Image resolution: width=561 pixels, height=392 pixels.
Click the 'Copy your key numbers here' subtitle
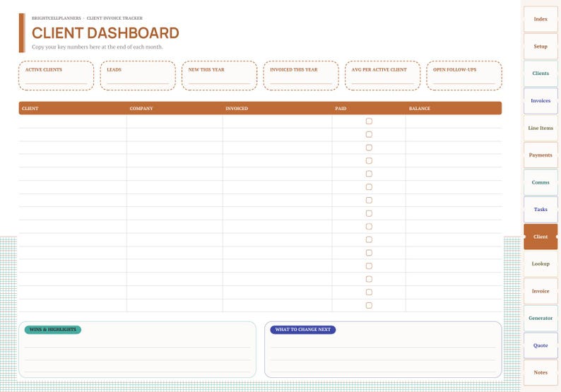[98, 47]
